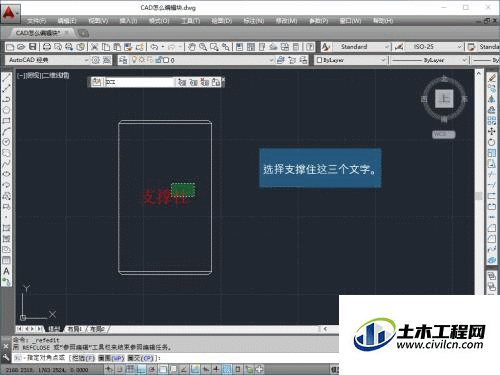Toggle Grid Display in the status bar
The height and width of the screenshot is (375, 500).
tap(130, 369)
